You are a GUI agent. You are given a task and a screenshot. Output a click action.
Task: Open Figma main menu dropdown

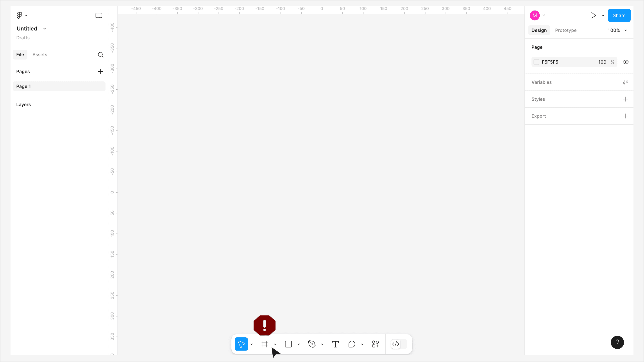point(22,16)
